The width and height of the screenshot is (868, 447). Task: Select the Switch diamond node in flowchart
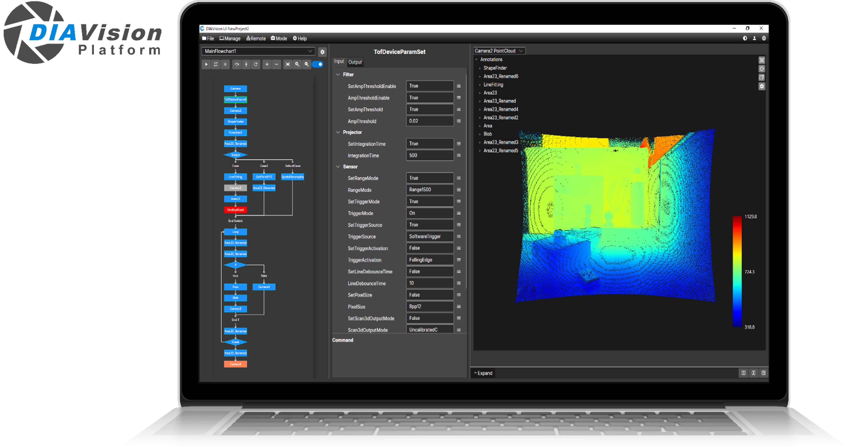pos(235,155)
